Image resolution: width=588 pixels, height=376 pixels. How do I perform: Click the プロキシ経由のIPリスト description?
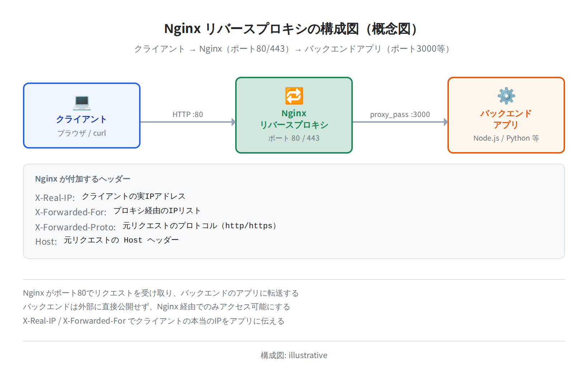(157, 211)
